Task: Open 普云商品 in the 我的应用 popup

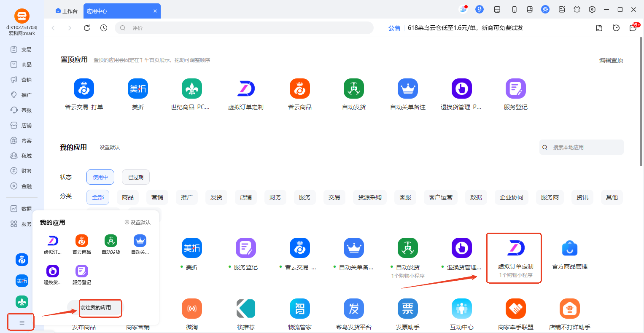Action: (x=82, y=241)
